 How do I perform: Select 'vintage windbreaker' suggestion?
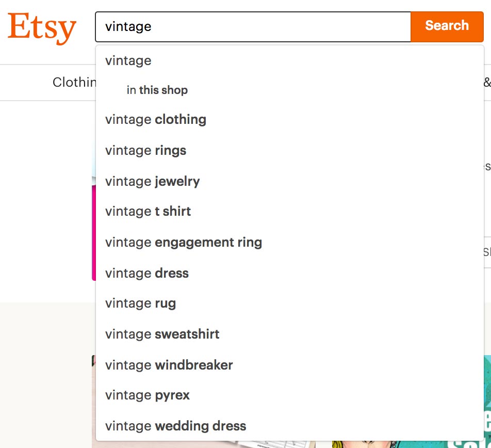pyautogui.click(x=290, y=365)
